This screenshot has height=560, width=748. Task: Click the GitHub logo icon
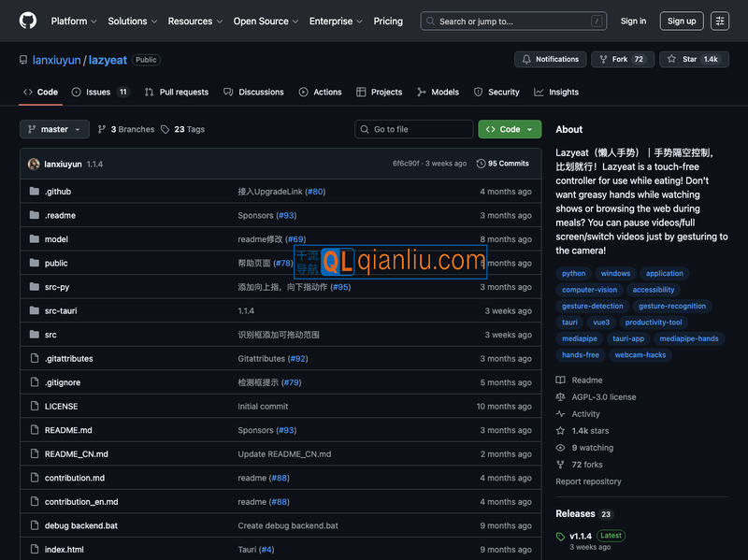[28, 21]
